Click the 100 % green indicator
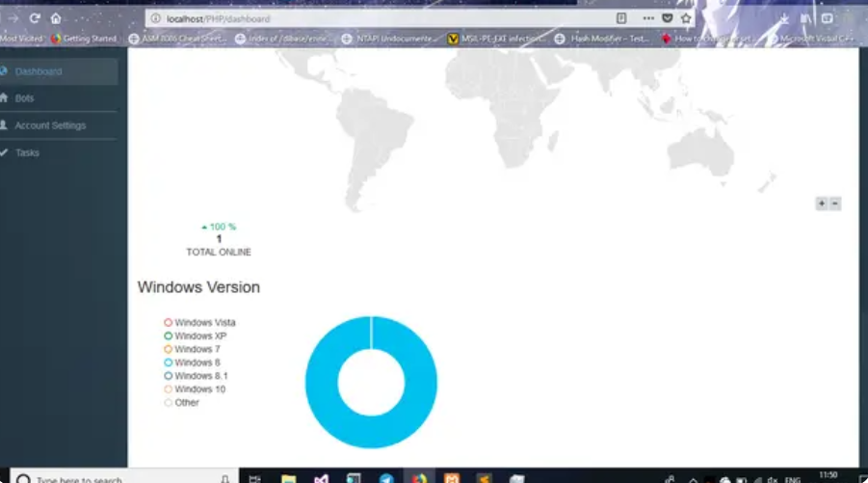Screen dimensions: 868x483 tap(219, 227)
